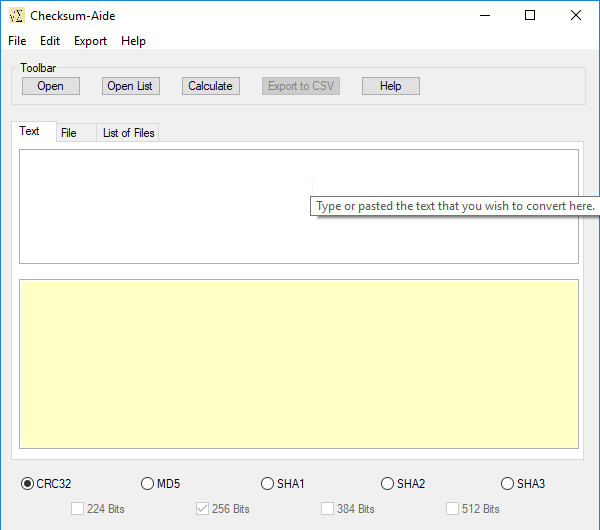Select the SHA2 radio button
Viewport: 600px width, 530px height.
[403, 484]
